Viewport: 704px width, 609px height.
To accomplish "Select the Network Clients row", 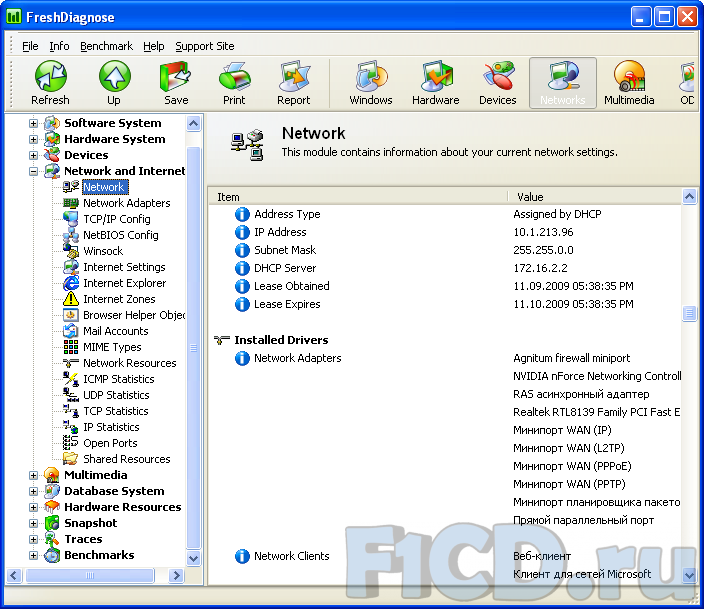I will pyautogui.click(x=444, y=556).
